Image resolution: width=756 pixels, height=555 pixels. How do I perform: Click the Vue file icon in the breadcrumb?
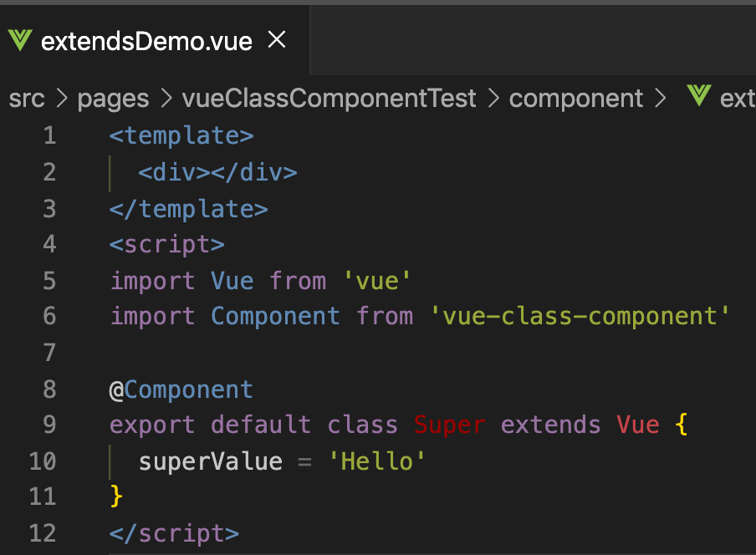click(x=699, y=95)
